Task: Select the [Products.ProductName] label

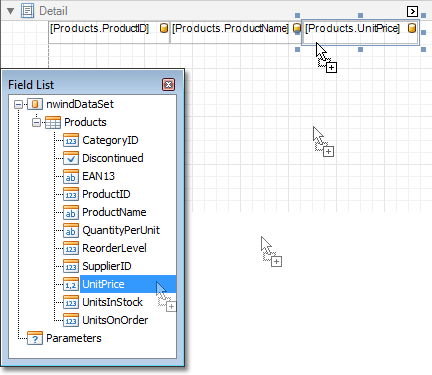Action: point(236,32)
